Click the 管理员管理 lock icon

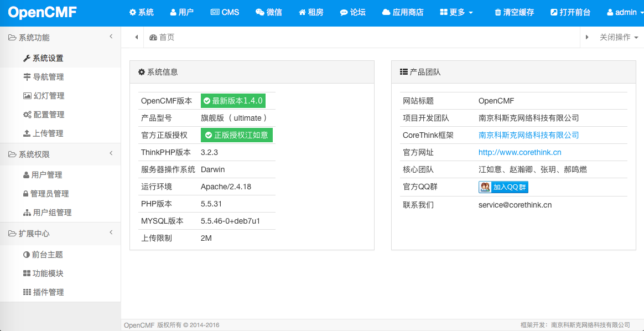click(26, 194)
